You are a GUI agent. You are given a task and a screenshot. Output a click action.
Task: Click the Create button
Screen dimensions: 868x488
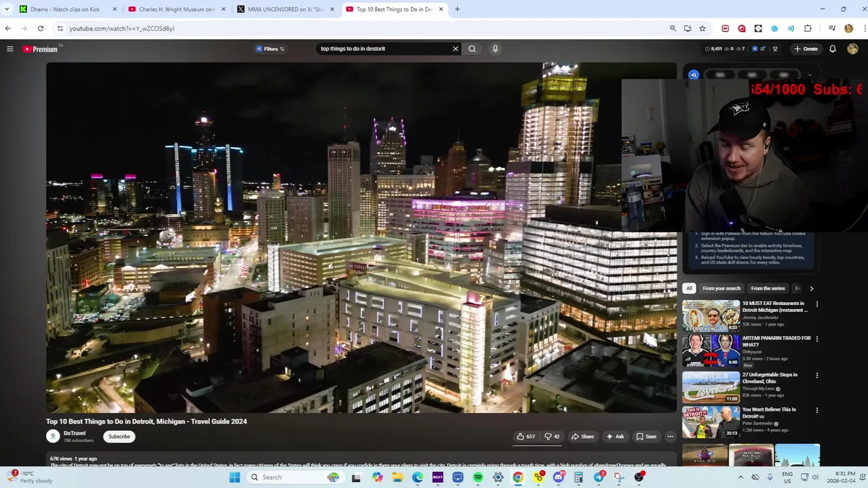[x=806, y=49]
